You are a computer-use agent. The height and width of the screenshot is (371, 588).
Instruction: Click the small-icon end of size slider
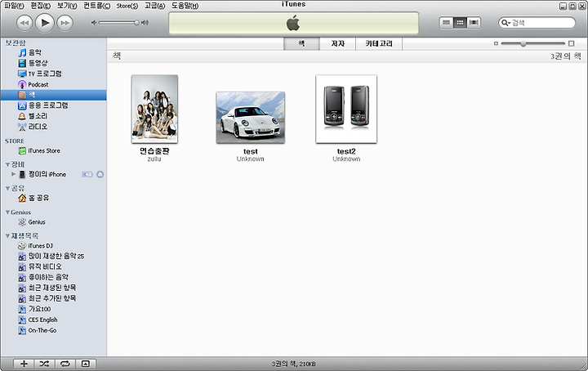tap(496, 43)
